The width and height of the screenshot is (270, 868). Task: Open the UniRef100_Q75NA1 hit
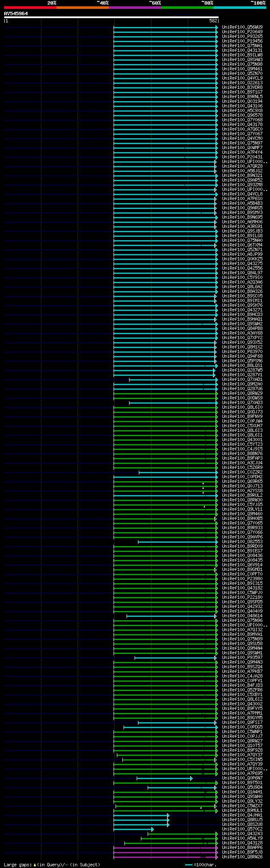tap(242, 46)
